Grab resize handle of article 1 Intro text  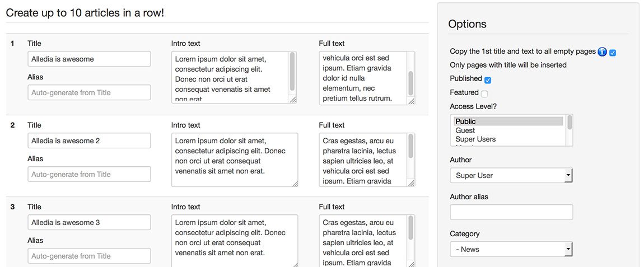[292, 100]
